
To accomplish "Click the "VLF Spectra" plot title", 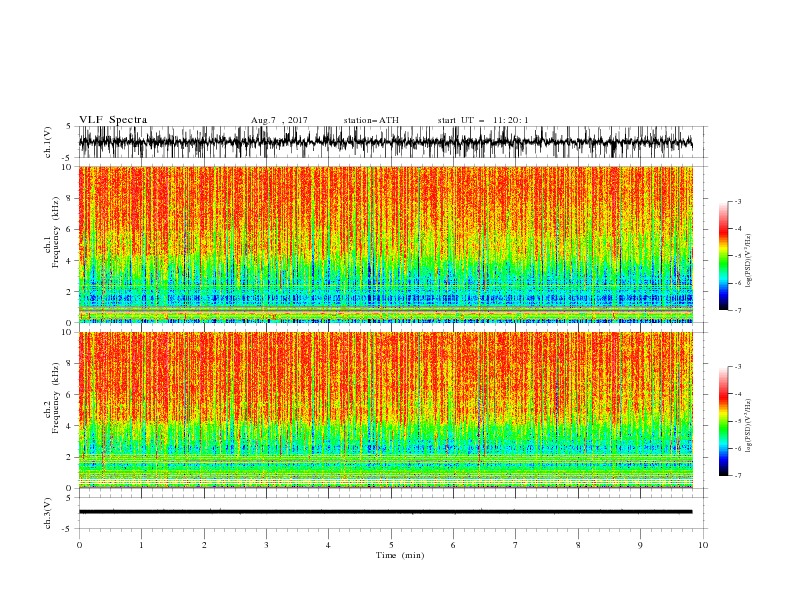I will pyautogui.click(x=113, y=120).
